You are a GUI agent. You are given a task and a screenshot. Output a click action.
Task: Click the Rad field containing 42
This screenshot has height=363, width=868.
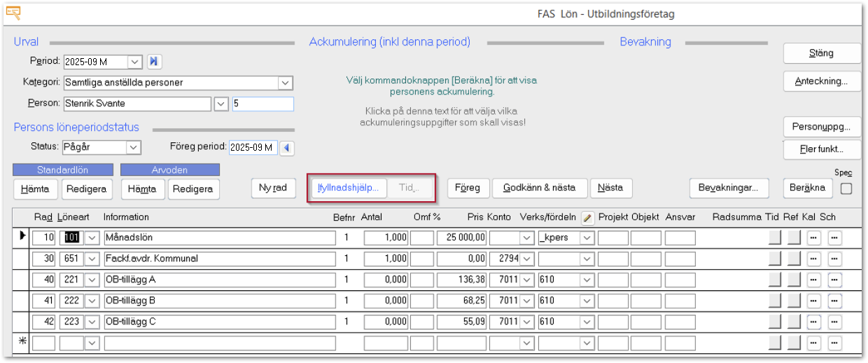coord(43,322)
